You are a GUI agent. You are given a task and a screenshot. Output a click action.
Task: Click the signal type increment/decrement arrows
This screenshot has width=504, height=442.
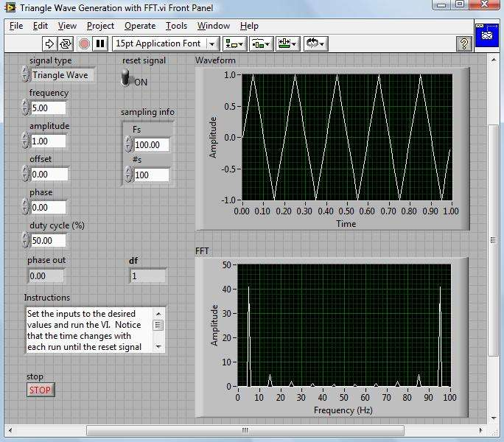coord(25,74)
